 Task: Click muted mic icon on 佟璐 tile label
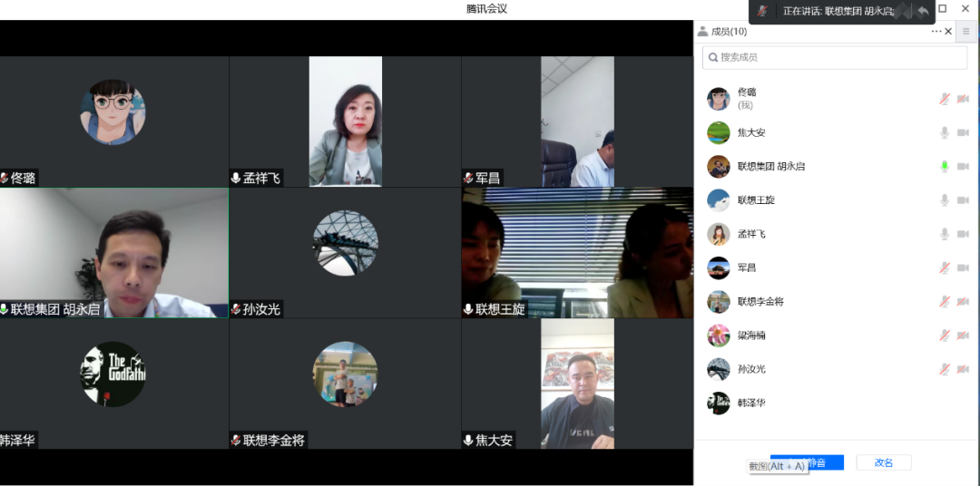(5, 179)
